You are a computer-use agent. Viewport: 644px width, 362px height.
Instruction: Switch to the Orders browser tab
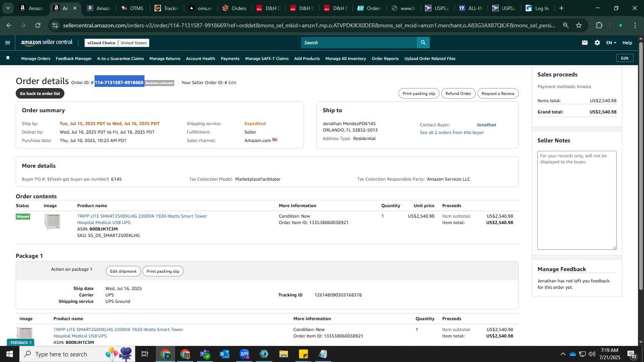[235, 8]
